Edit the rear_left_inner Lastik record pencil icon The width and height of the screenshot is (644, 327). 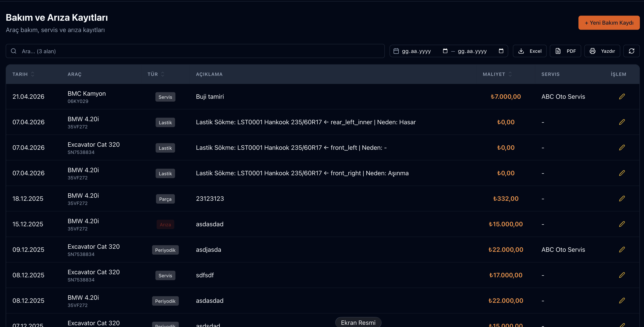[x=622, y=122]
